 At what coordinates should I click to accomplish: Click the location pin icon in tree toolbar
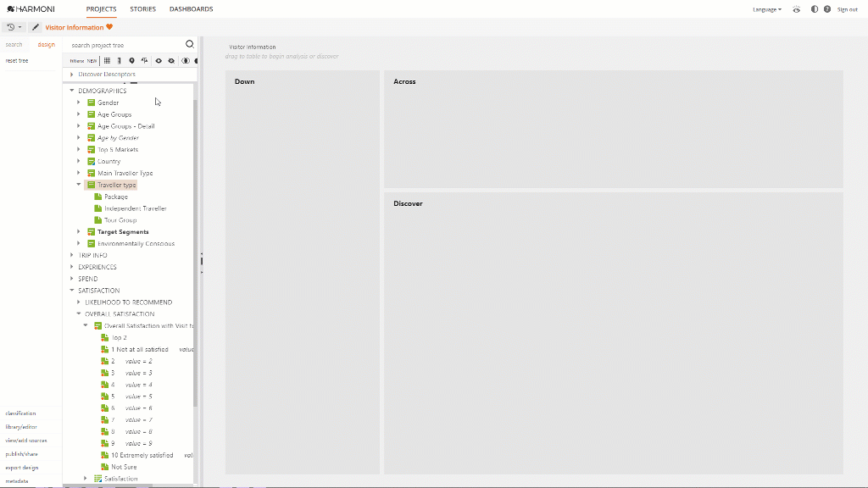tap(131, 61)
